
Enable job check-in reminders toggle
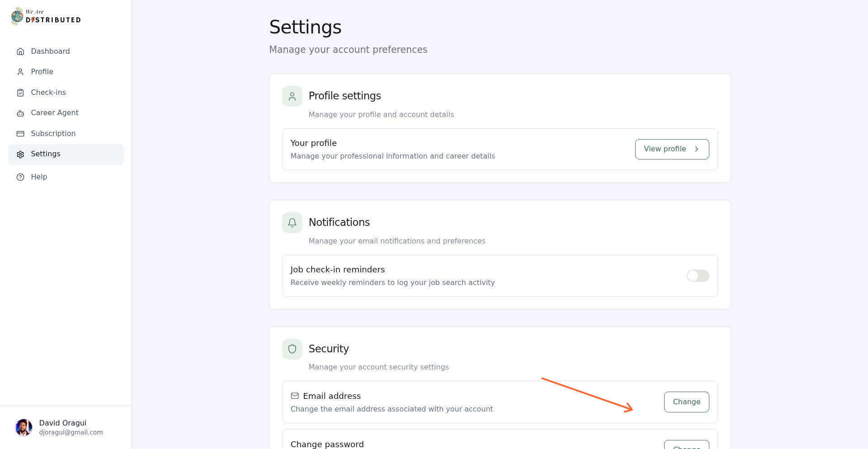[698, 276]
